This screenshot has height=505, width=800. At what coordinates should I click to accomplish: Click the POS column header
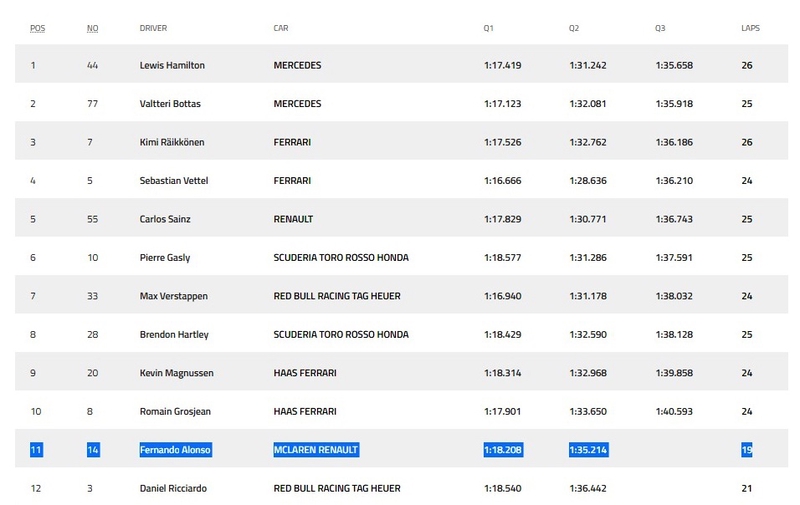pyautogui.click(x=37, y=28)
